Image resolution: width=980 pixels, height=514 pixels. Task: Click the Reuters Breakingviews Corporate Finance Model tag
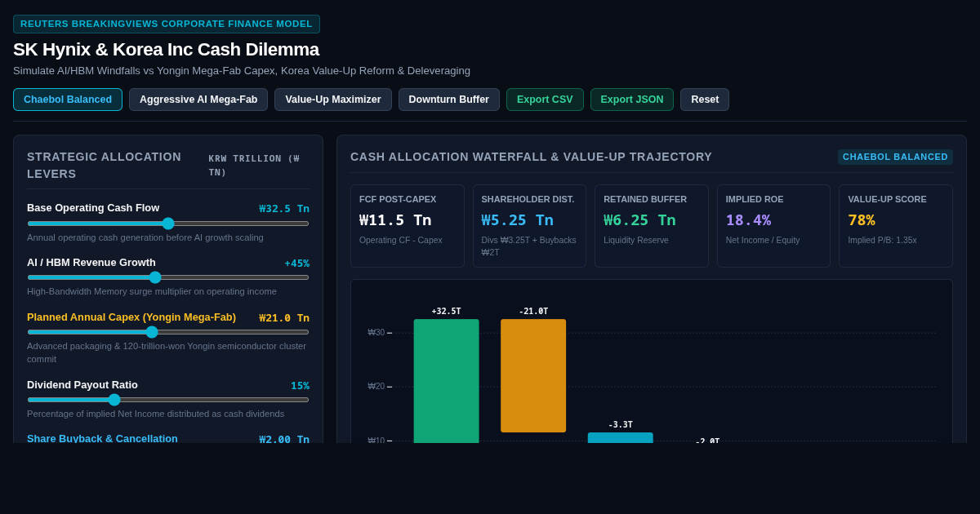pos(167,24)
